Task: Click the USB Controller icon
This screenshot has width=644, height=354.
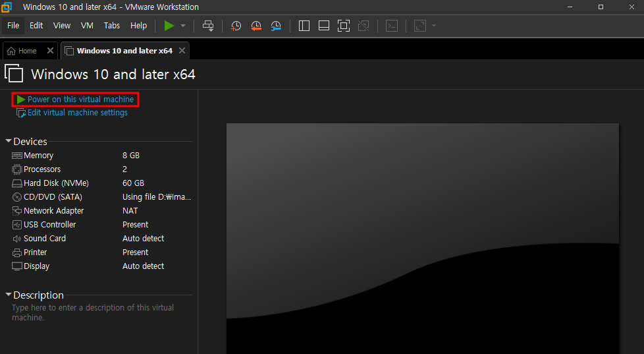Action: tap(17, 225)
